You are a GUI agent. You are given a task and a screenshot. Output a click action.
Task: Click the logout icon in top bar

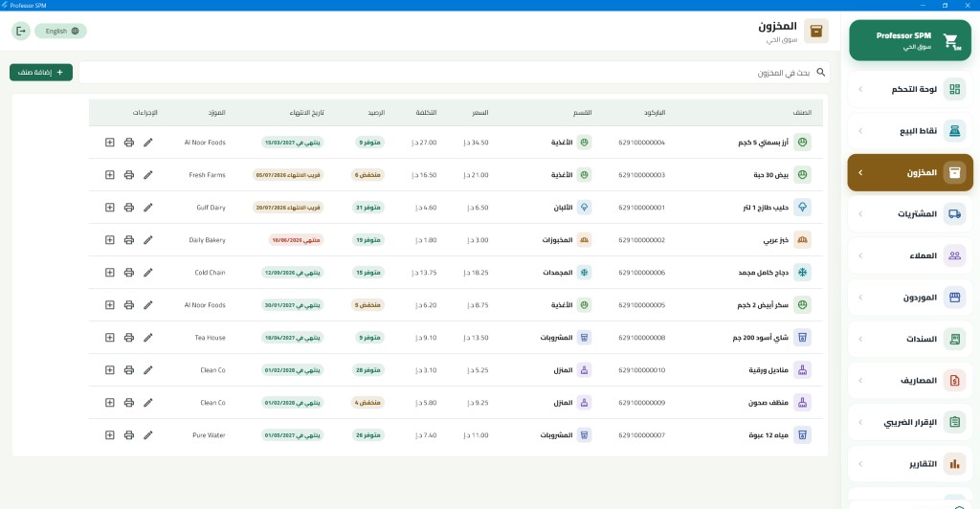(x=21, y=31)
